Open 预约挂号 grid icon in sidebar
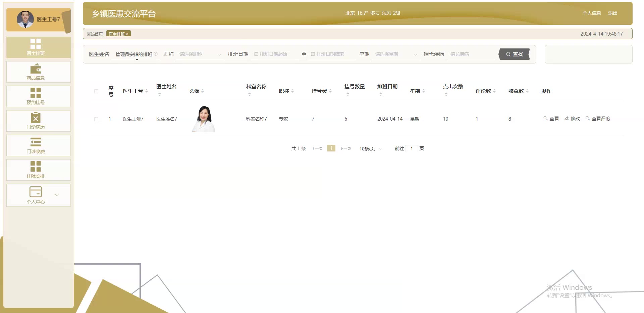The image size is (644, 313). click(36, 93)
